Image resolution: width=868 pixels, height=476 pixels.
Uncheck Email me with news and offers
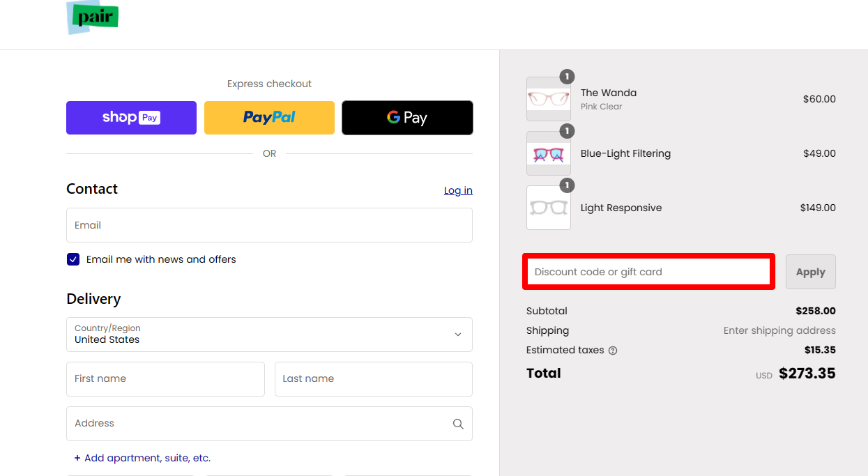pos(73,259)
